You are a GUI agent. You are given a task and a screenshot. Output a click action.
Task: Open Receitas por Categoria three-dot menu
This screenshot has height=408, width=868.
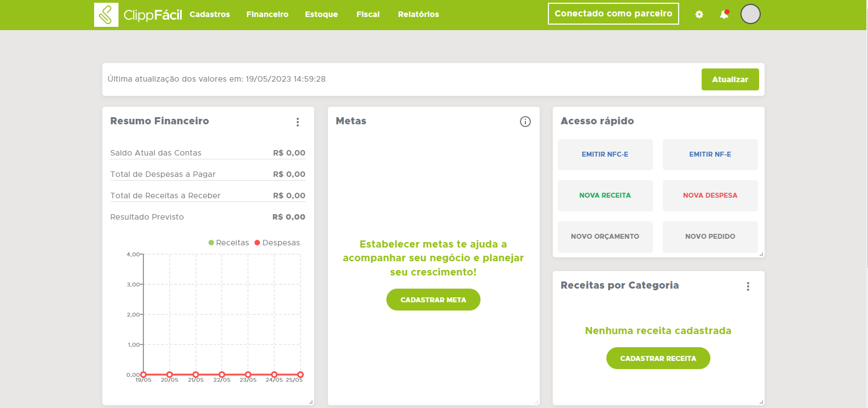click(748, 286)
